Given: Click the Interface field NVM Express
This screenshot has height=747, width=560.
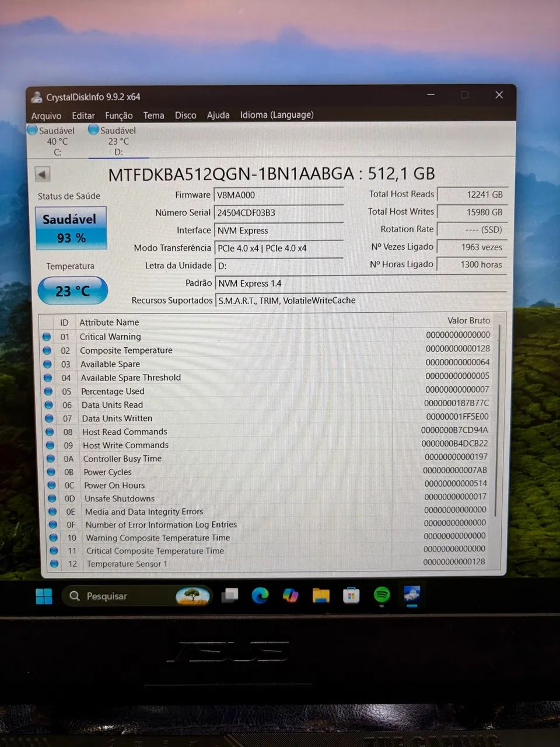Looking at the screenshot, I should click(x=279, y=231).
